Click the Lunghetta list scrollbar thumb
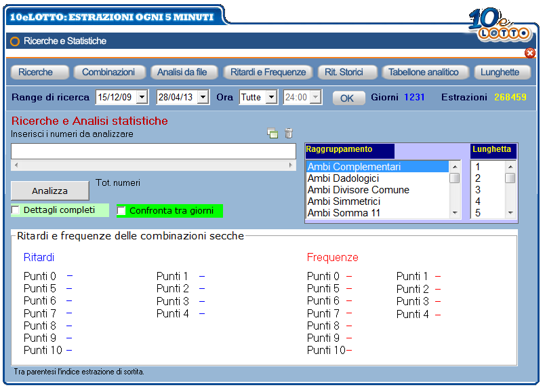The height and width of the screenshot is (392, 545). [x=510, y=178]
